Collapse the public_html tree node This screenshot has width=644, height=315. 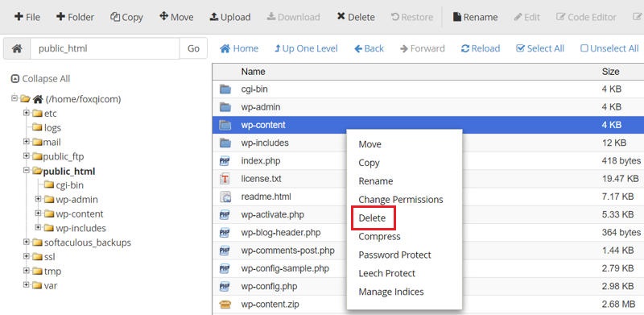point(27,170)
